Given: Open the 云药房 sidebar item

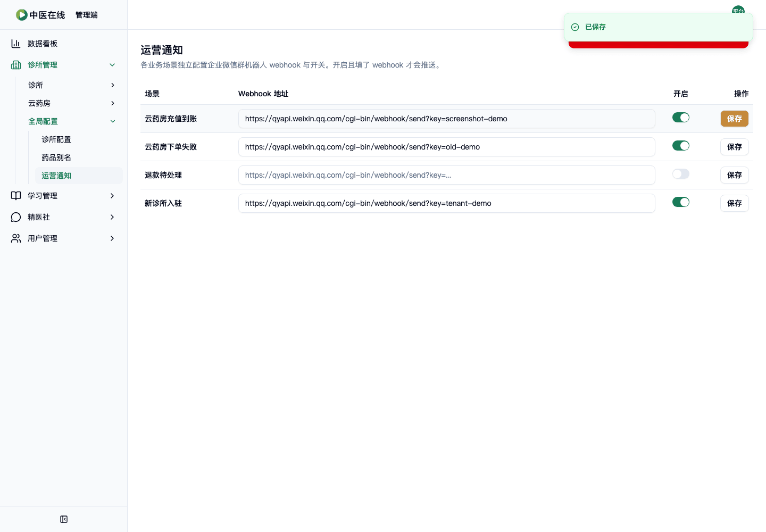Looking at the screenshot, I should click(x=72, y=103).
